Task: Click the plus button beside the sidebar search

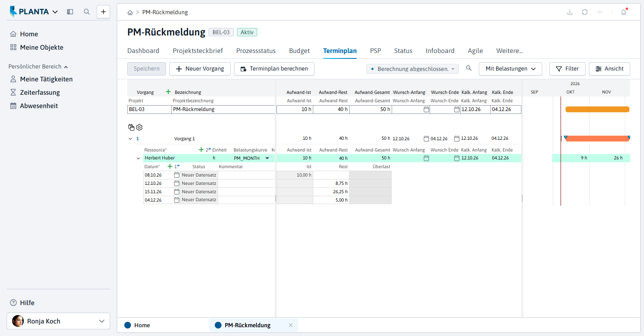Action: pos(103,12)
